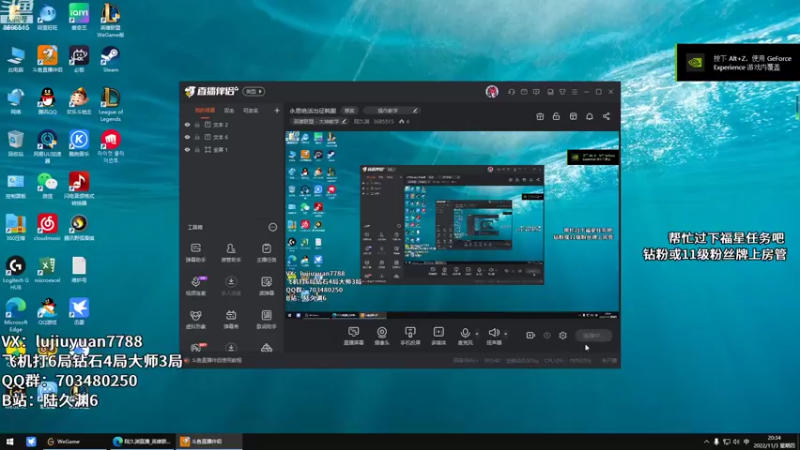Viewport: 800px width, 450px height.
Task: Switch to the second scene tab
Action: click(229, 110)
